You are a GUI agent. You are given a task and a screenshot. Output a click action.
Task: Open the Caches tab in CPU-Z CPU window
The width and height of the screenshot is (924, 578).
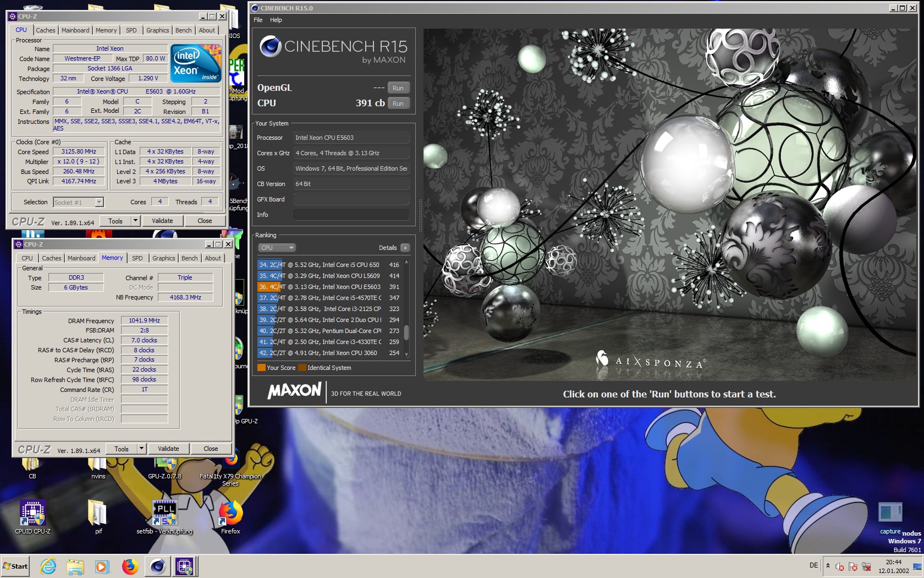tap(45, 30)
